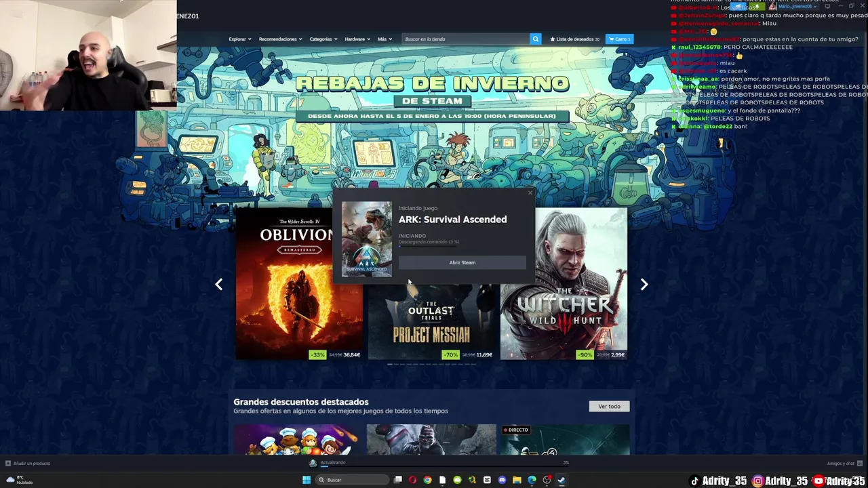Expand the Explorar dropdown menu
The width and height of the screenshot is (868, 488).
point(239,39)
